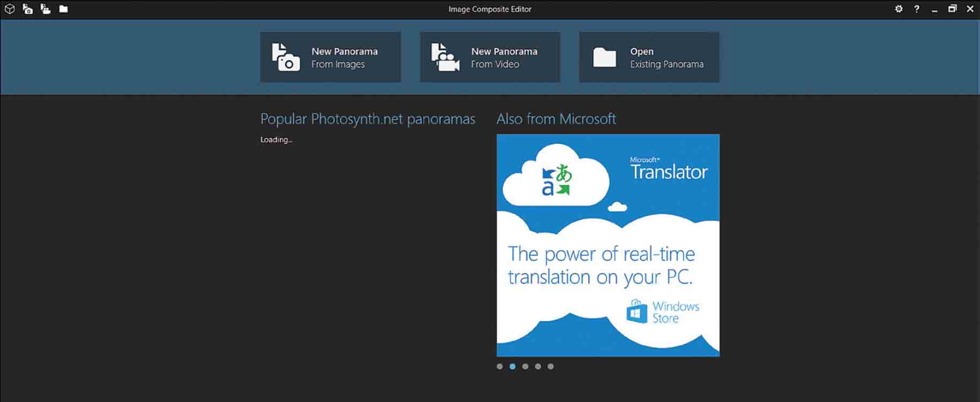
Task: Click the new-panorama-from-video toolbar icon
Action: point(45,9)
